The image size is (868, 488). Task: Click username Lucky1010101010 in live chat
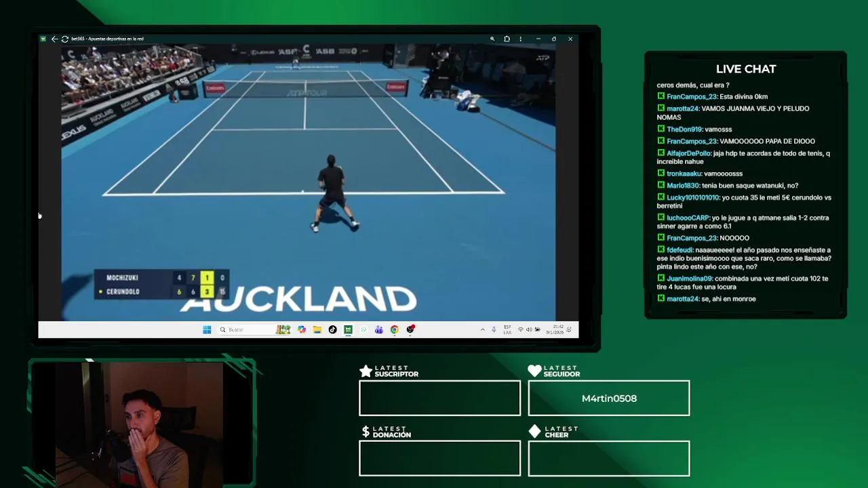point(692,198)
